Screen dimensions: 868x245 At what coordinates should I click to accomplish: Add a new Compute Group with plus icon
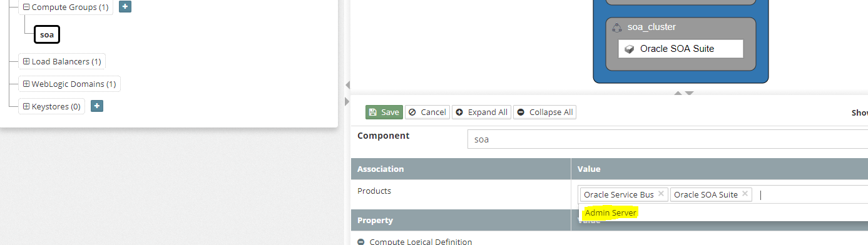coord(125,7)
